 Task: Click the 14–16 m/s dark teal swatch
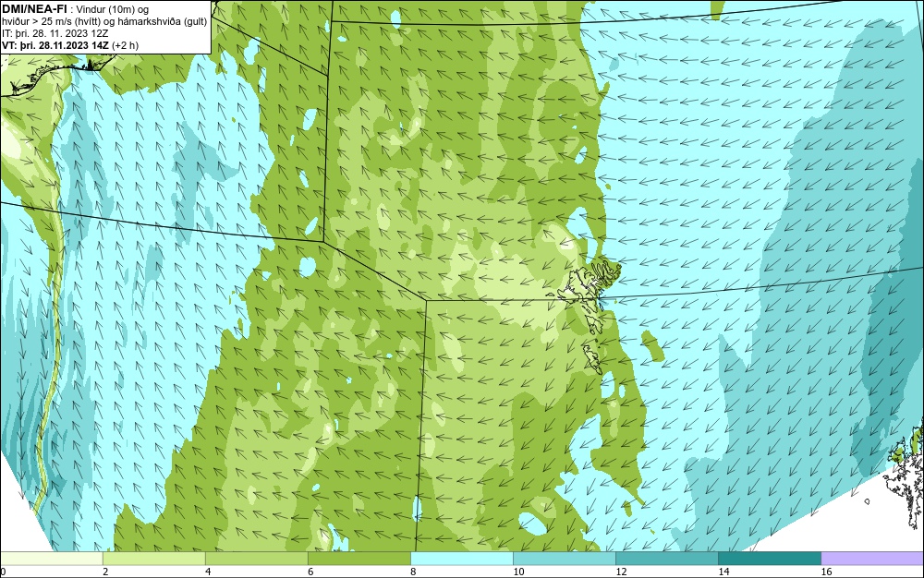tap(770, 559)
